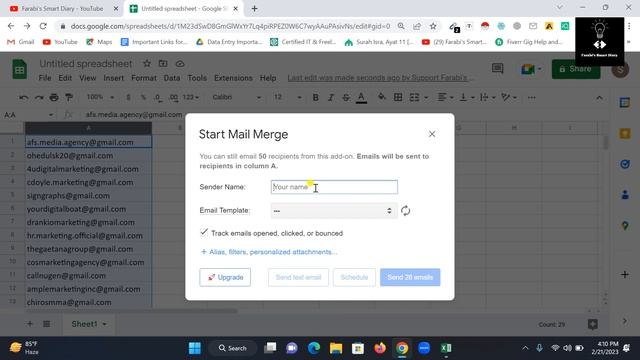This screenshot has width=640, height=360.
Task: Select cell with ohedulsk20@gmail.com
Action: 89,156
